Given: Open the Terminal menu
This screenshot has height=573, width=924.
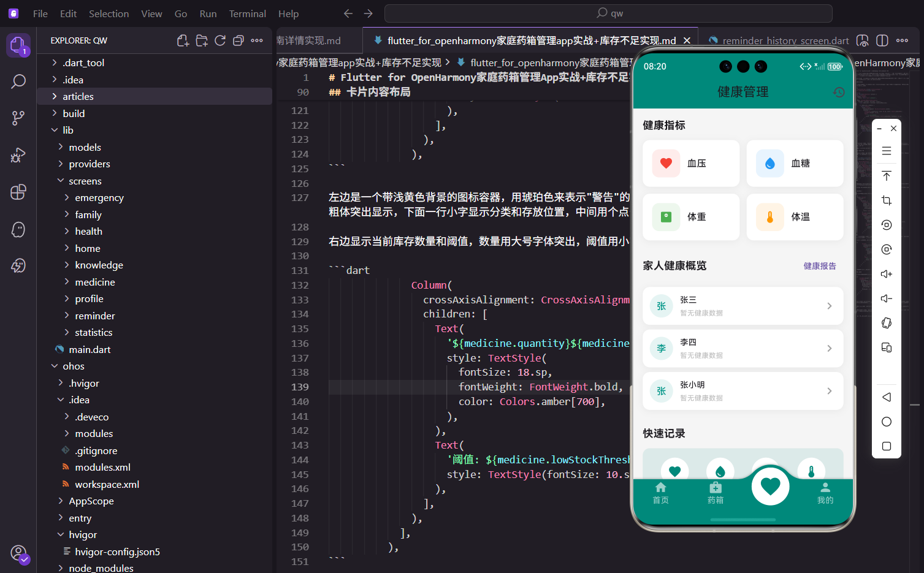Looking at the screenshot, I should pos(248,13).
